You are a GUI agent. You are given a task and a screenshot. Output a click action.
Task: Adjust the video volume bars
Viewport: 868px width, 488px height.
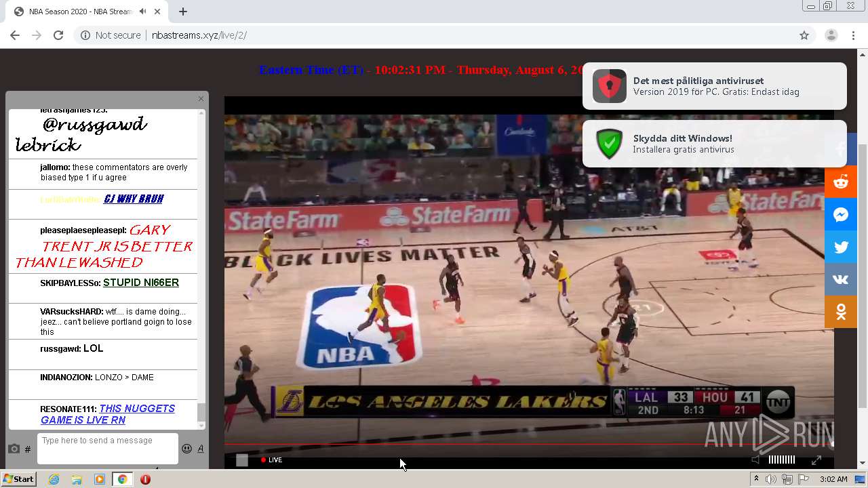click(x=782, y=460)
